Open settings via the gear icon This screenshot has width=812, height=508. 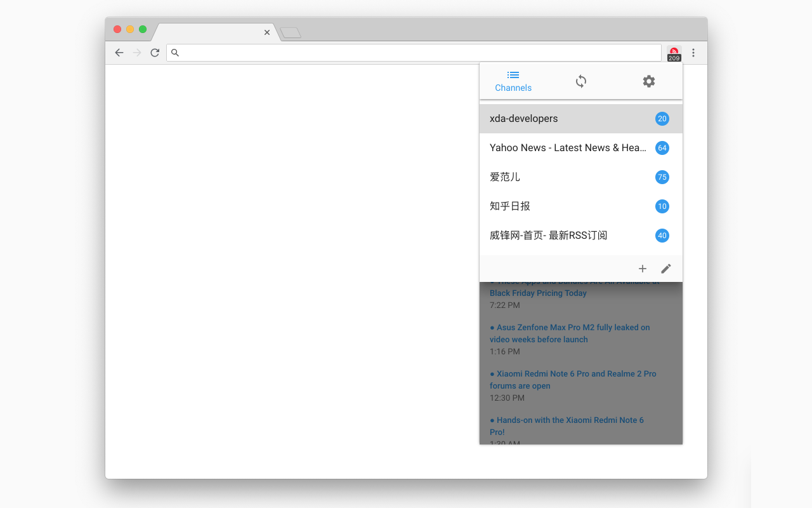pos(648,81)
